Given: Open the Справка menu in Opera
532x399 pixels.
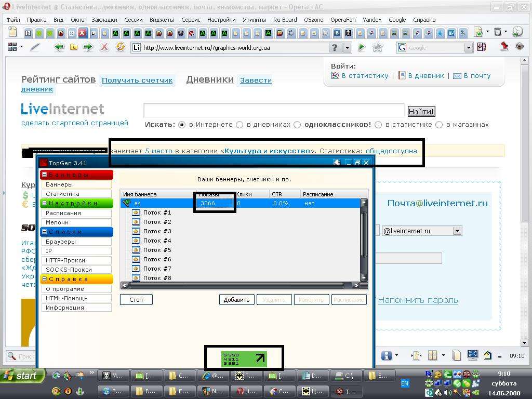Looking at the screenshot, I should click(424, 20).
